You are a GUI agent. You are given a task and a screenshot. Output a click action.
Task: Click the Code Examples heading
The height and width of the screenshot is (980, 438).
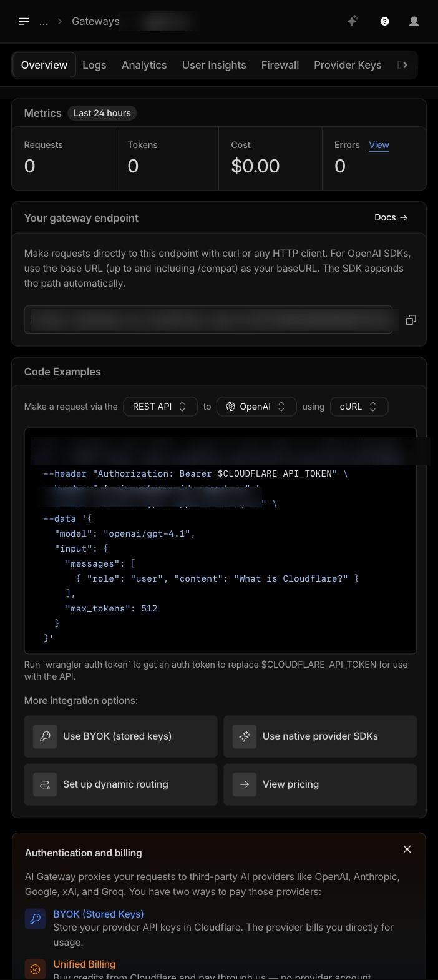[x=62, y=372]
